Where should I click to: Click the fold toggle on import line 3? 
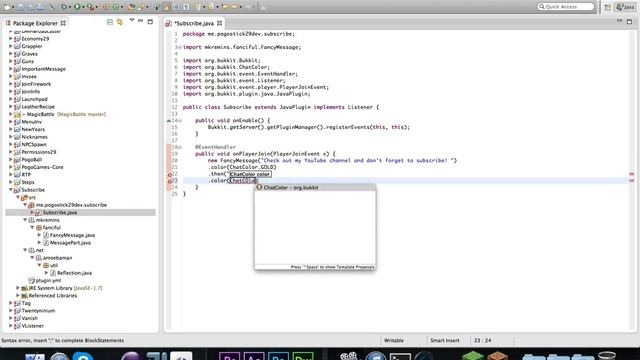coord(180,47)
